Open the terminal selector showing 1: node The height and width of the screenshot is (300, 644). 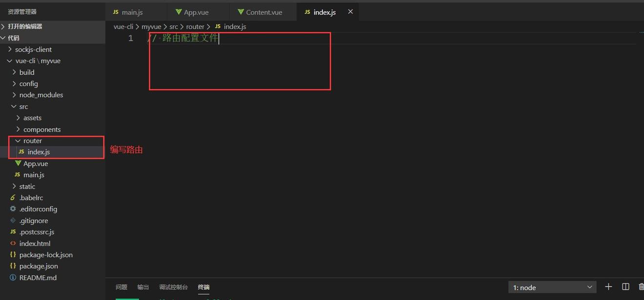(x=551, y=287)
